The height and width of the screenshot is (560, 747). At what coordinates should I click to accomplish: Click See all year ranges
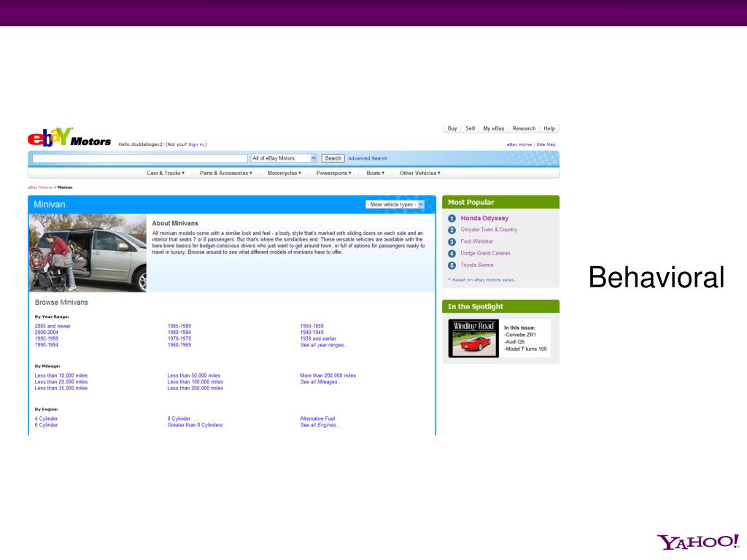tap(323, 345)
